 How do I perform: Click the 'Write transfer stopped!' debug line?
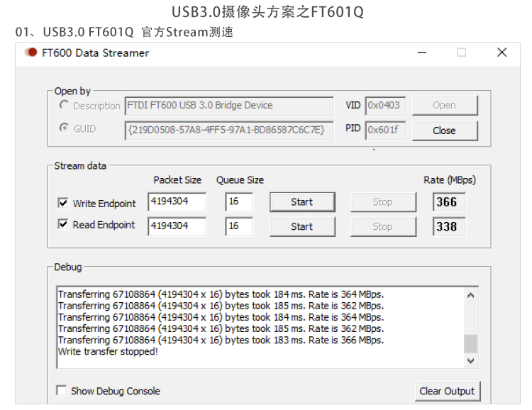(x=108, y=352)
